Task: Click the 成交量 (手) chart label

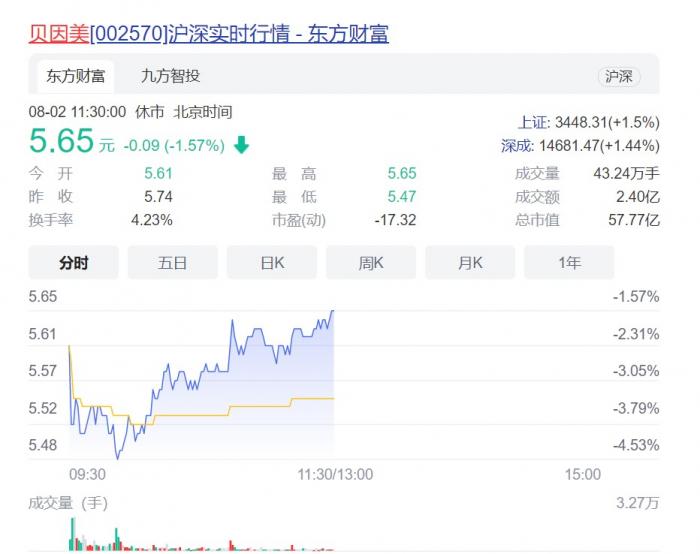Action: click(68, 503)
